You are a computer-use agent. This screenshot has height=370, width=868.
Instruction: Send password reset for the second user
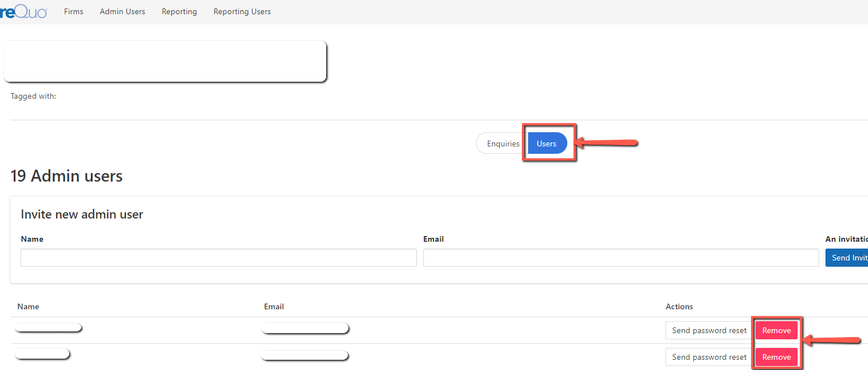coord(709,357)
